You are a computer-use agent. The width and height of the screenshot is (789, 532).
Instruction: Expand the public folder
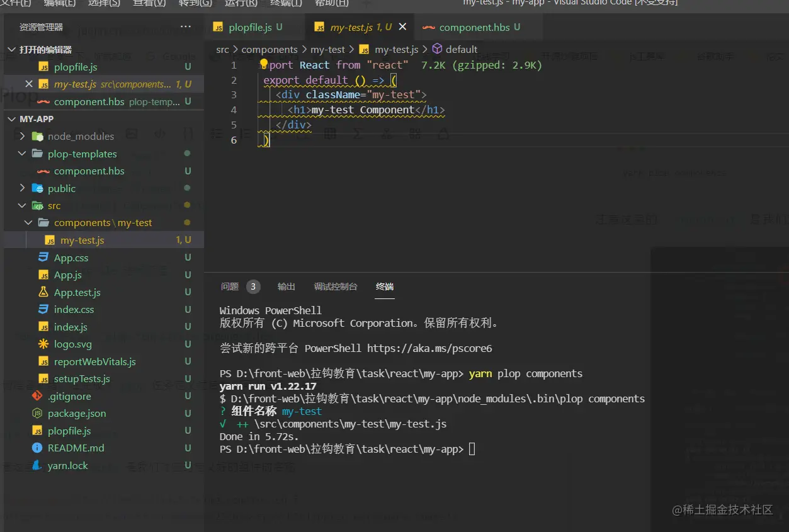click(23, 188)
